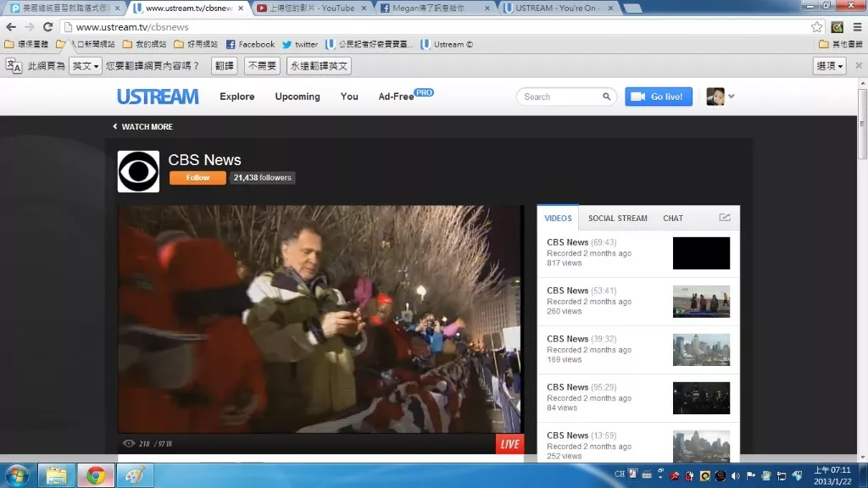The height and width of the screenshot is (488, 868).
Task: Close the translation bar
Action: [859, 65]
